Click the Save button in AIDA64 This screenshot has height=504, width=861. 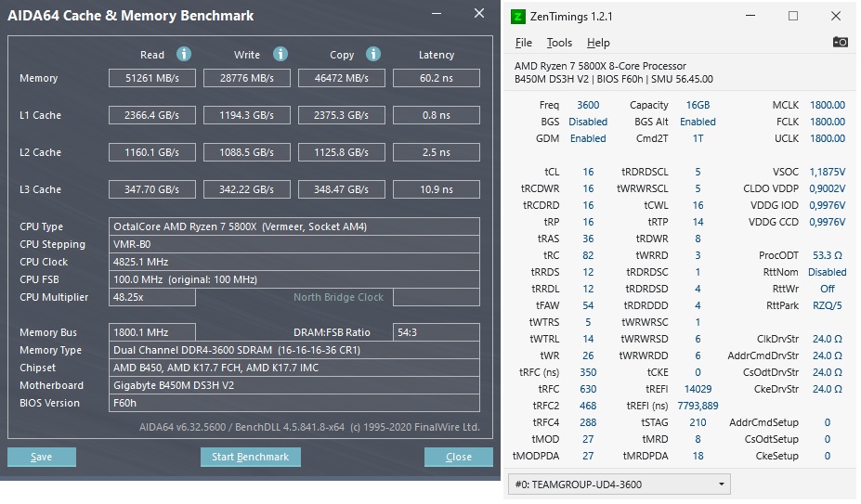click(x=42, y=457)
